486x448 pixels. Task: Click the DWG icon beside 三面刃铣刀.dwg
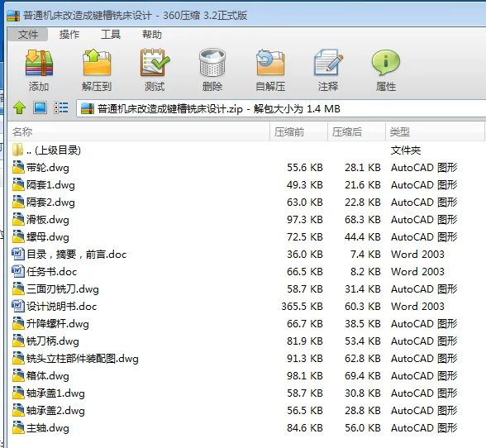(x=18, y=288)
